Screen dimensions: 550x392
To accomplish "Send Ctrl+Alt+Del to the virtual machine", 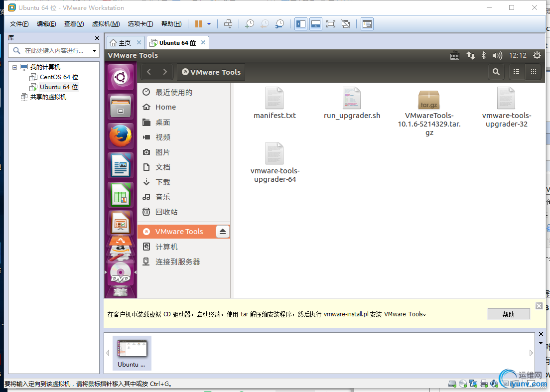I will tap(228, 24).
